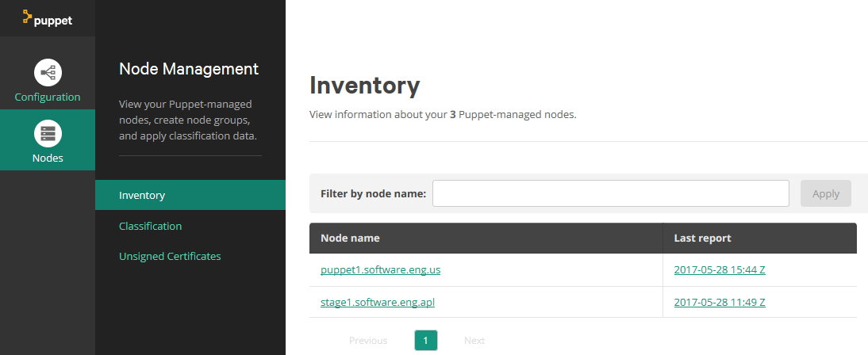Click the 'Filter by node name:' label
Image resolution: width=868 pixels, height=355 pixels.
click(373, 194)
